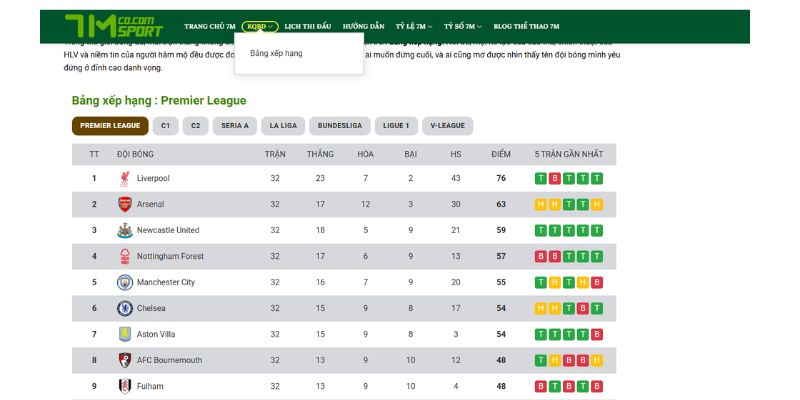Open the BLOG THỂ THAO 7M link

(527, 27)
